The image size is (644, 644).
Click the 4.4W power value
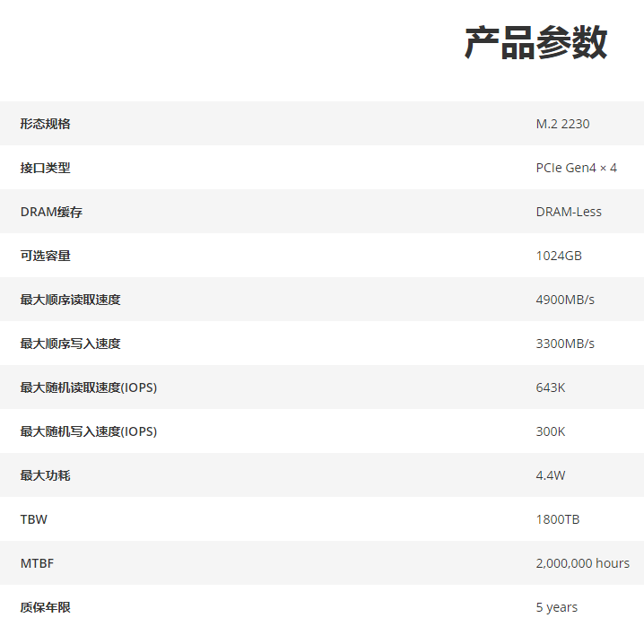click(551, 475)
